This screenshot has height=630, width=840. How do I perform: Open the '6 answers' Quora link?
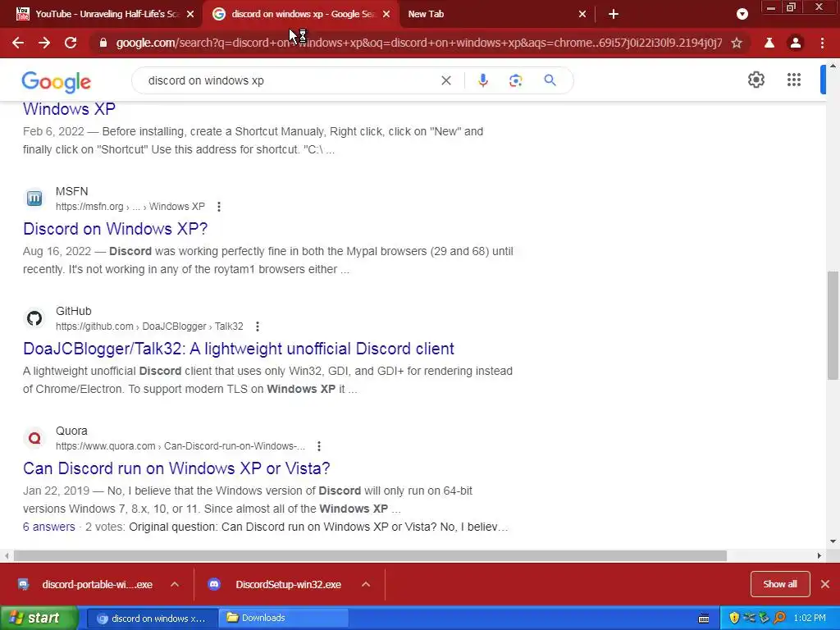(x=48, y=527)
